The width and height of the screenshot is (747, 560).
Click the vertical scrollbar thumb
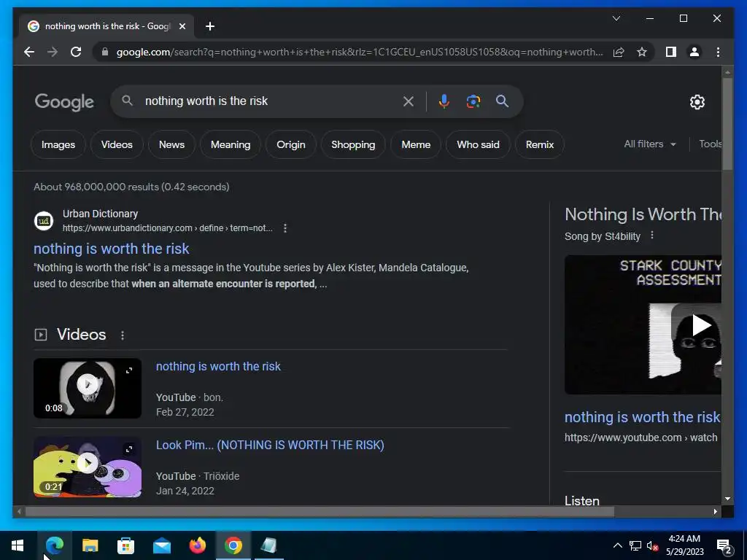[x=727, y=124]
